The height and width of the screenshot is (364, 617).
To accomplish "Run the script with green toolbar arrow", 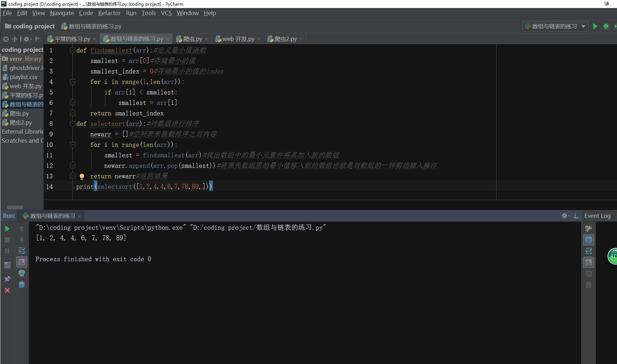I will click(x=595, y=26).
